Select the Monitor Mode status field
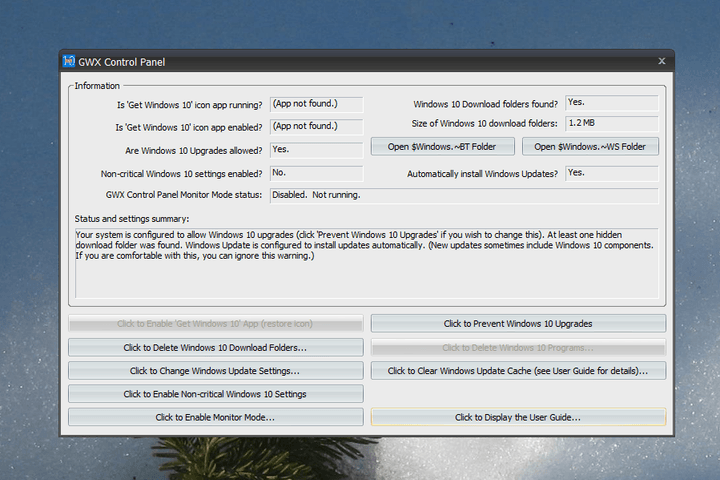Viewport: 720px width, 480px height. [464, 196]
